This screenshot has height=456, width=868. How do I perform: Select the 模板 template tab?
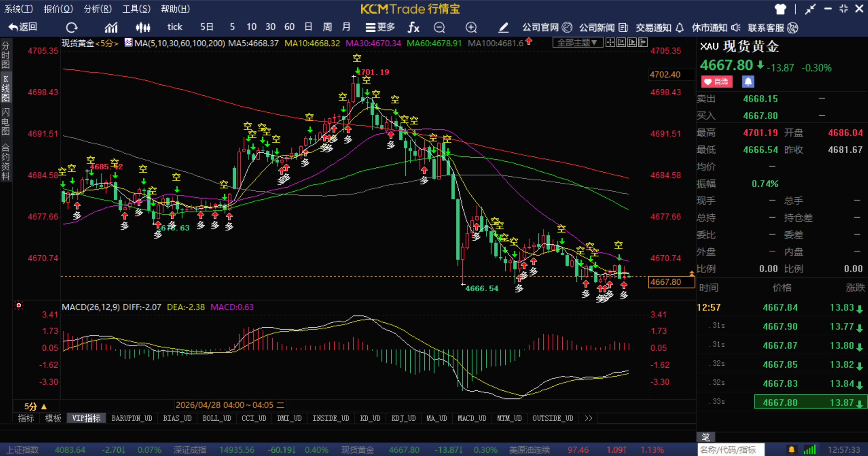[53, 418]
